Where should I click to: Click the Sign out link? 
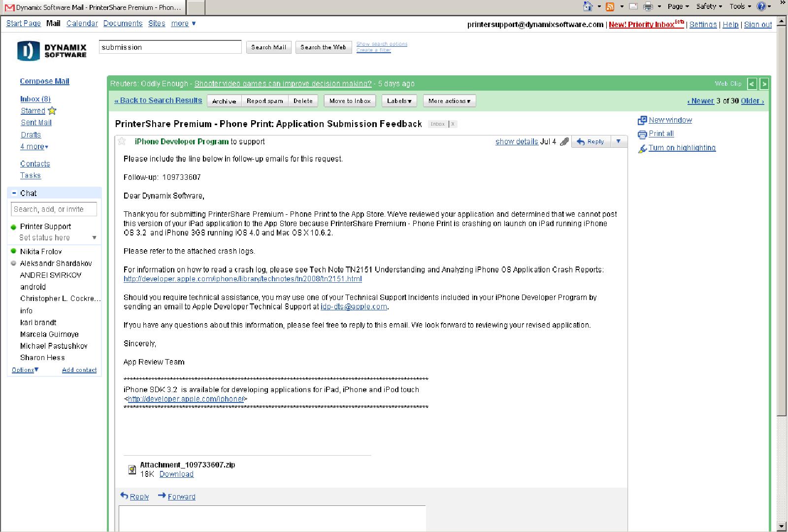coord(758,25)
